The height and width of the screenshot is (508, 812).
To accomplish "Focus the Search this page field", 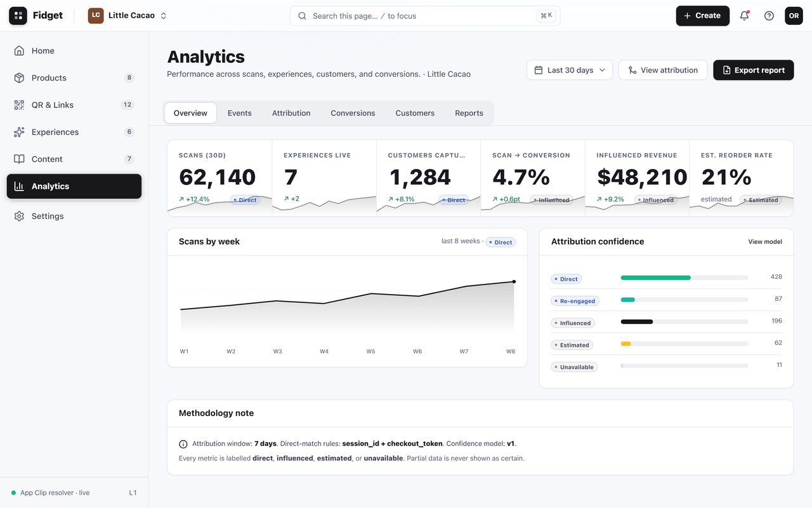I will (425, 16).
